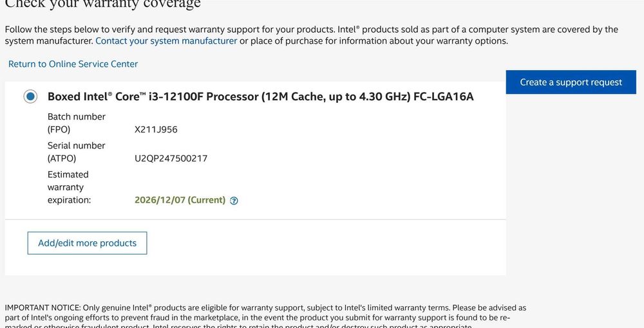This screenshot has width=644, height=328.
Task: Select the Core i3-12100F processor radio button
Action: 30,96
